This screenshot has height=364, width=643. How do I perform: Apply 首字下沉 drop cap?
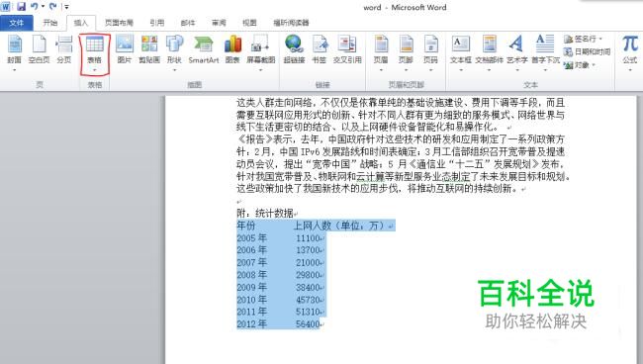545,52
